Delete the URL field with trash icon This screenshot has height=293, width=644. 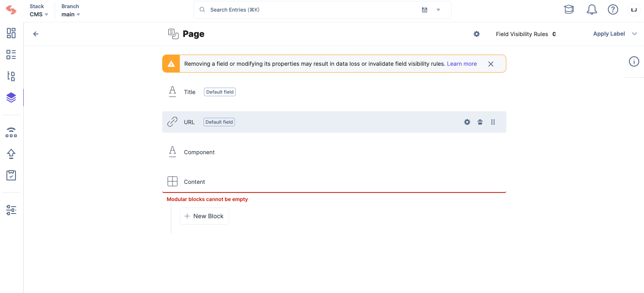(480, 122)
